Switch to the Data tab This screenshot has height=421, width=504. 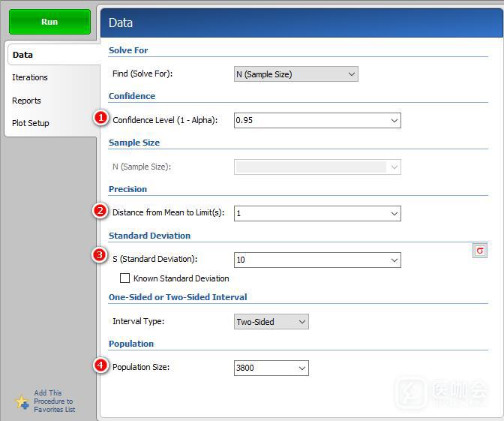[22, 55]
